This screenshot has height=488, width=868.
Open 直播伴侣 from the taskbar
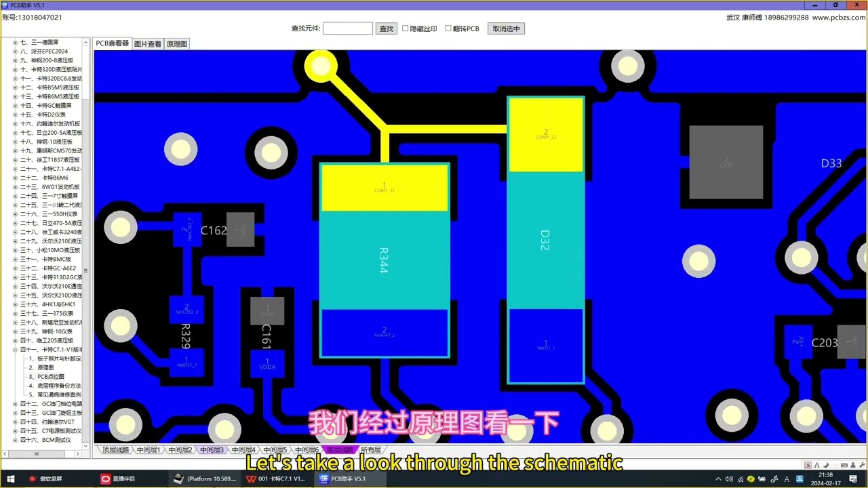coord(119,479)
